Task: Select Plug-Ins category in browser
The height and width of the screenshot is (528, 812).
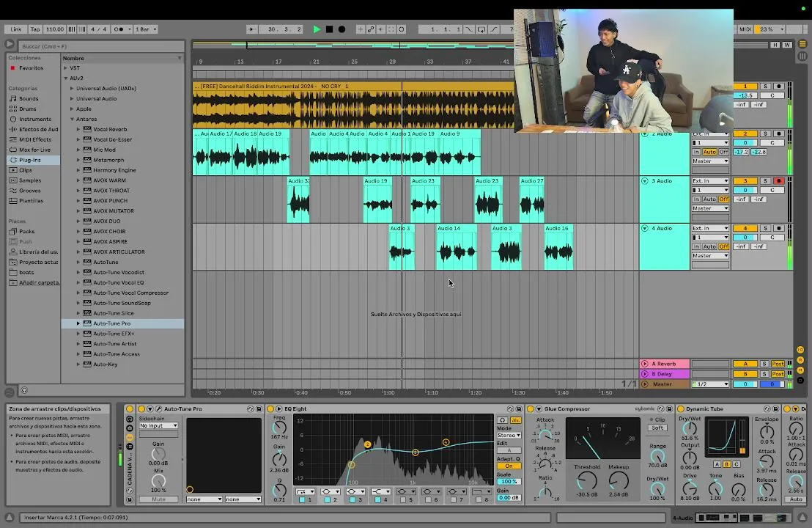Action: pos(33,160)
